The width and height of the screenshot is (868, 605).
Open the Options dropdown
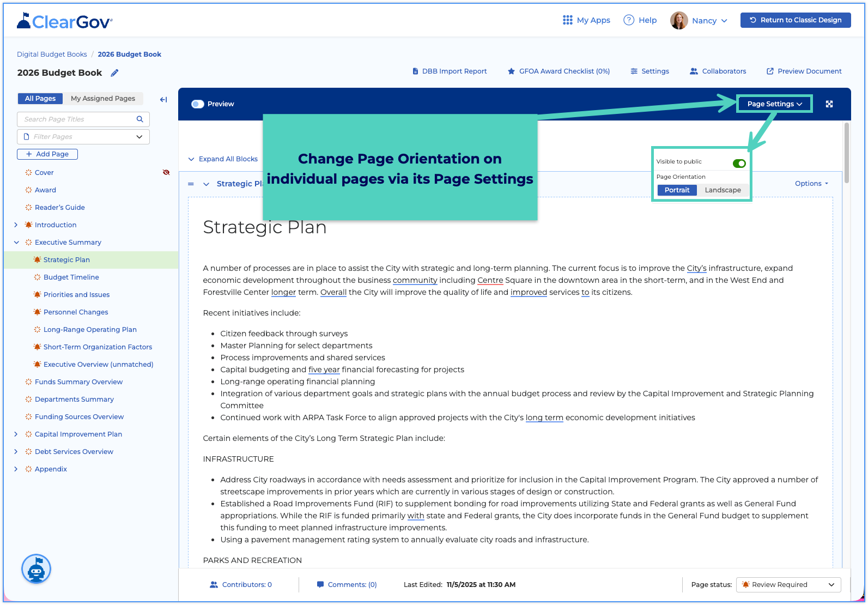pyautogui.click(x=811, y=184)
